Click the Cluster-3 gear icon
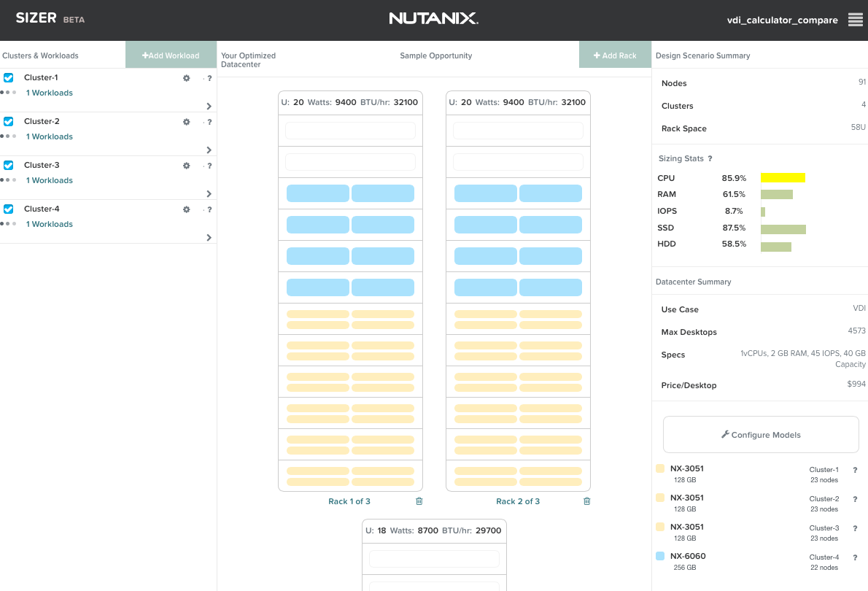Viewport: 868px width, 591px height. [x=187, y=166]
